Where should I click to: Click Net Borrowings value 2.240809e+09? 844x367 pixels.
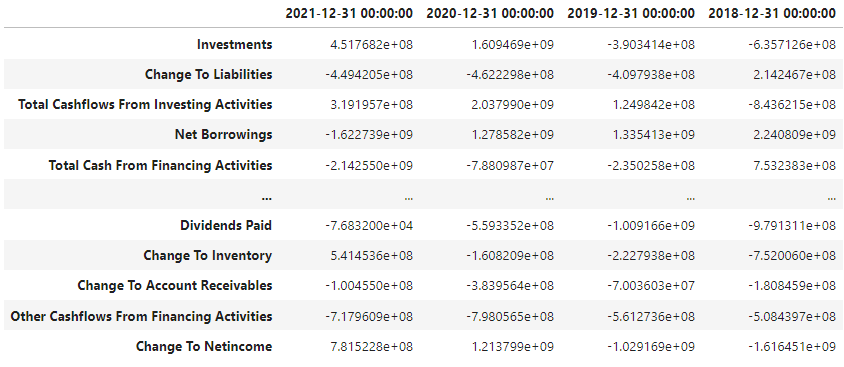pyautogui.click(x=794, y=135)
